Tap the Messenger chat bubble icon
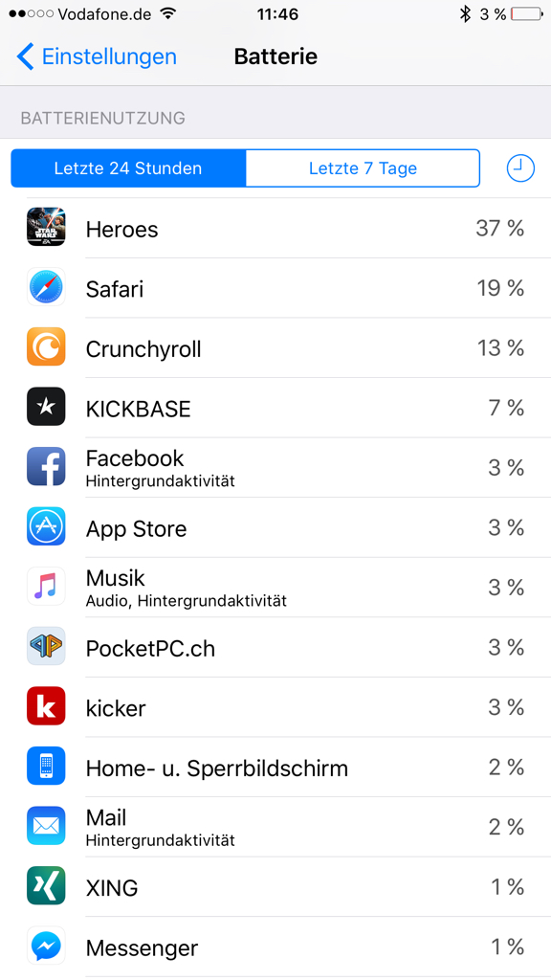551x980 pixels. pos(46,947)
